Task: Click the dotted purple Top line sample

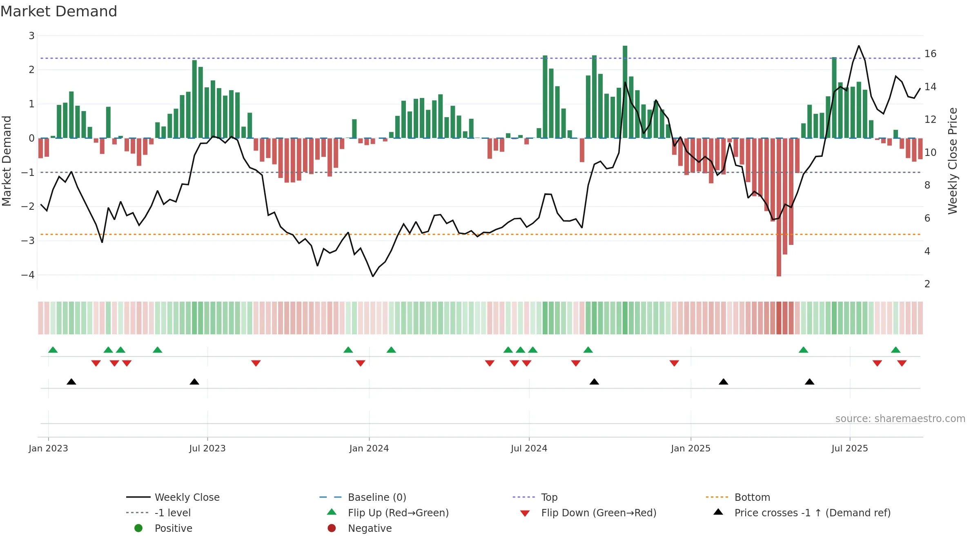Action: (x=524, y=497)
